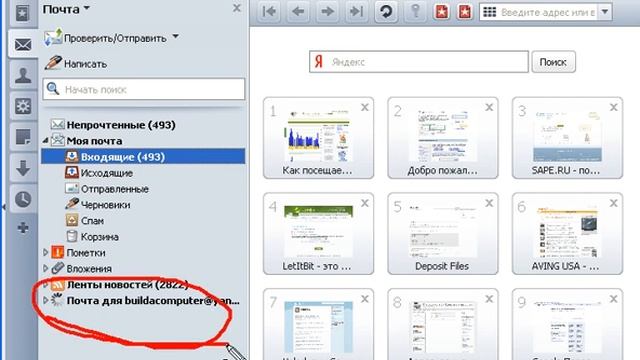Select Ленты новостей (2822)
The width and height of the screenshot is (640, 360).
[x=120, y=284]
